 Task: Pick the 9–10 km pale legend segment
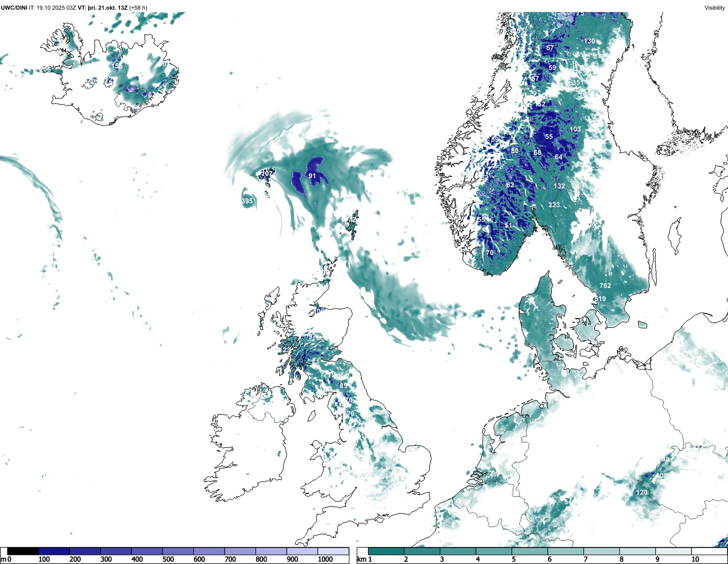673,551
